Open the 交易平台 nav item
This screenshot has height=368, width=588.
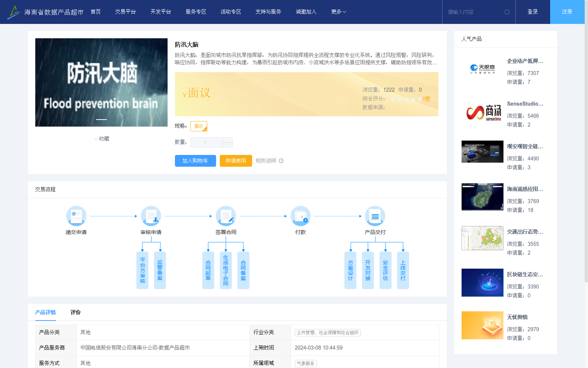click(125, 12)
